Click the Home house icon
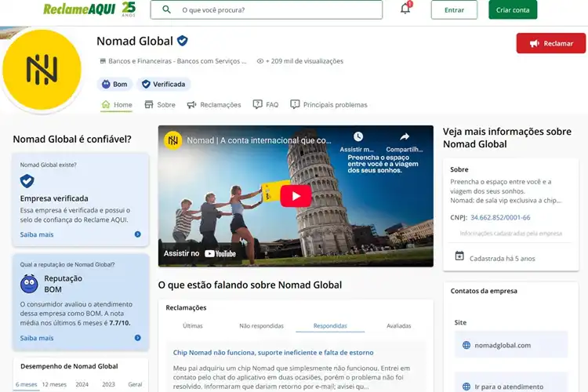This screenshot has width=588, height=392. [106, 104]
